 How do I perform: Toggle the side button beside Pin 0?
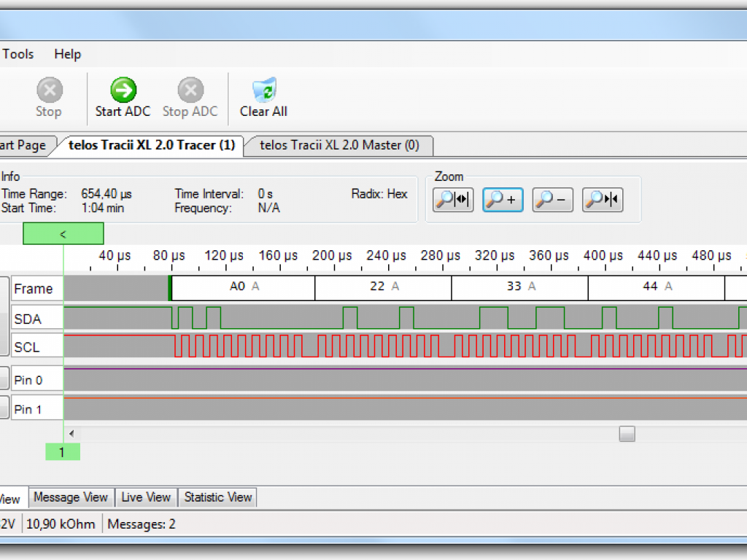pos(4,379)
